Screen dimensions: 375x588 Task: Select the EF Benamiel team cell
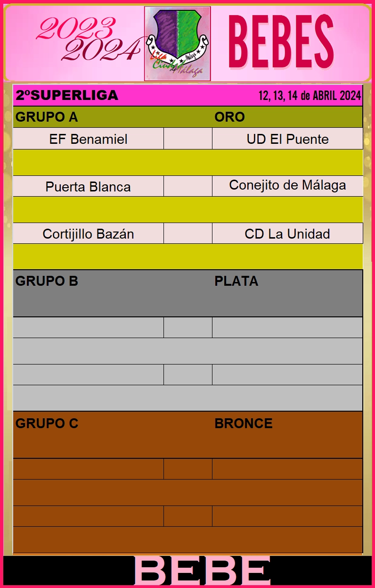(x=88, y=139)
